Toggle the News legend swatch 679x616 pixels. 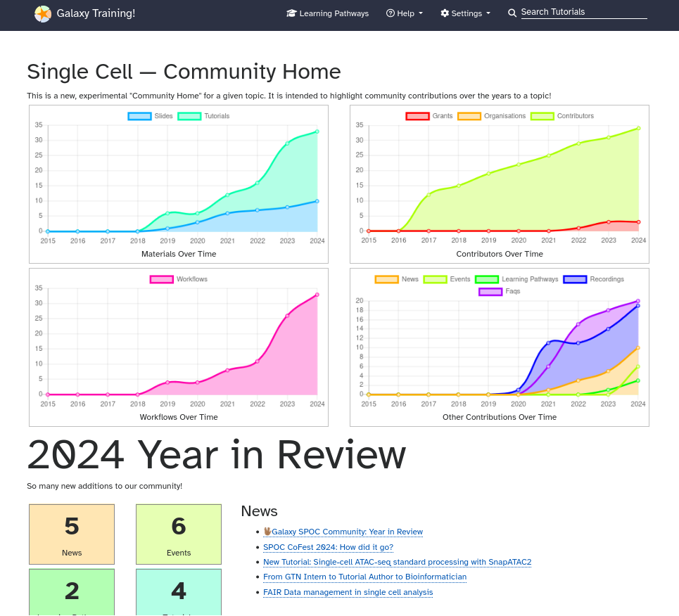386,279
